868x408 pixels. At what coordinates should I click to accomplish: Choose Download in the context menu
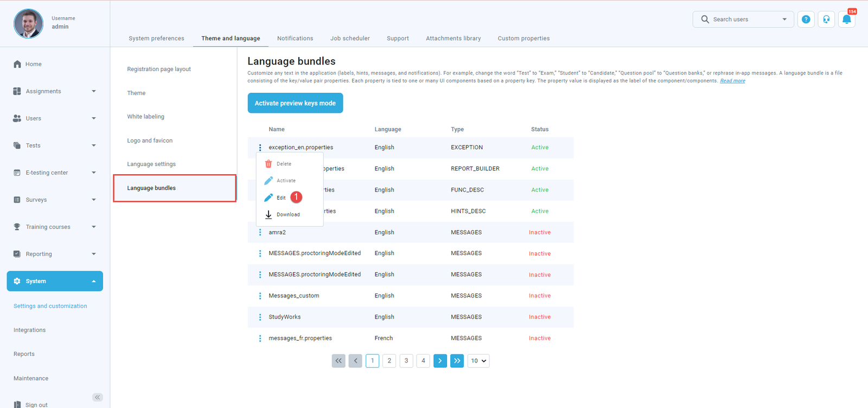(x=288, y=215)
